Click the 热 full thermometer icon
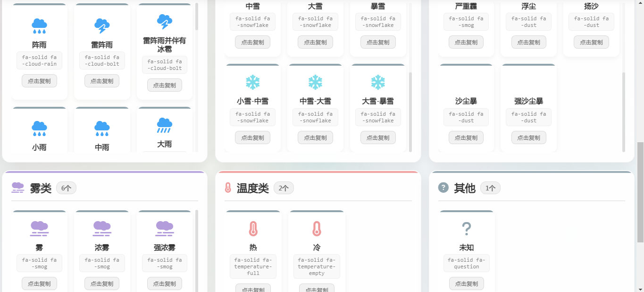 [253, 229]
